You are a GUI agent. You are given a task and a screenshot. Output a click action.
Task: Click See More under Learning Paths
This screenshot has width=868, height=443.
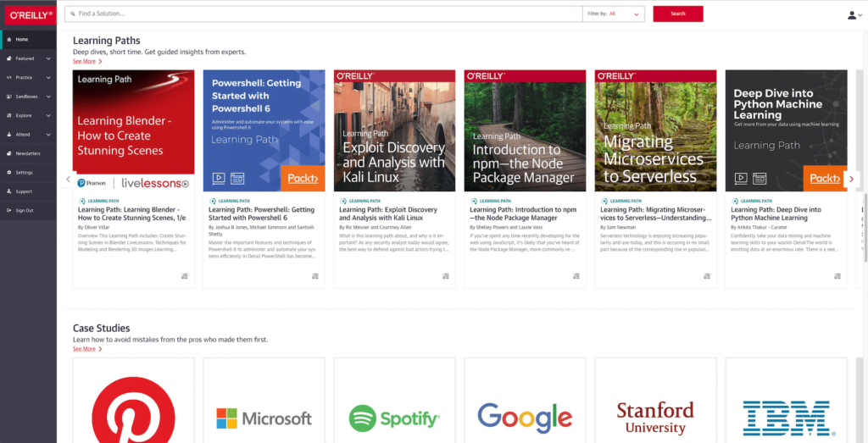tap(86, 62)
